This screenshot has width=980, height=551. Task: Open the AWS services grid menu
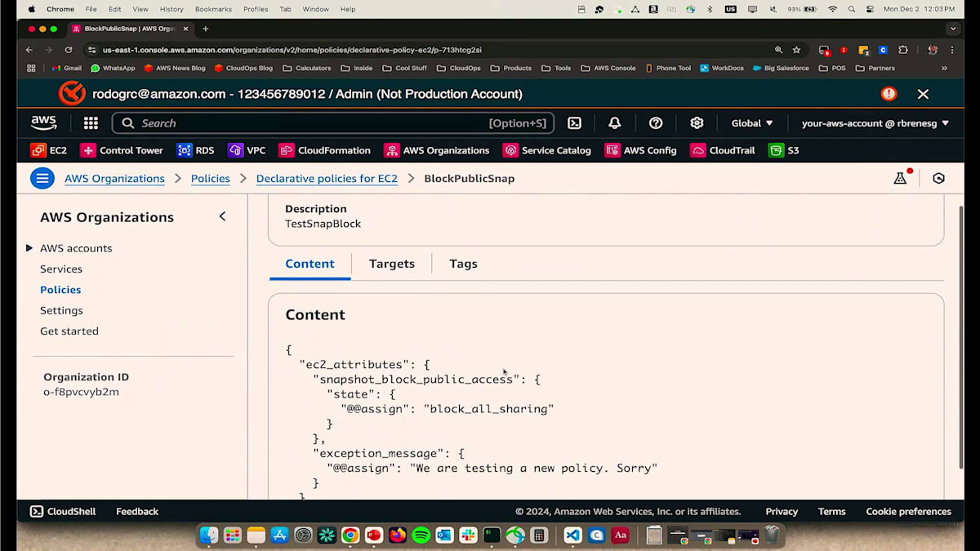91,123
